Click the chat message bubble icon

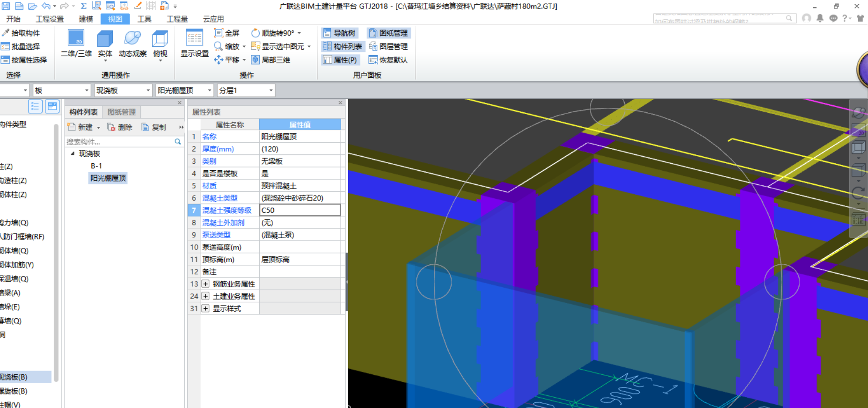[833, 18]
